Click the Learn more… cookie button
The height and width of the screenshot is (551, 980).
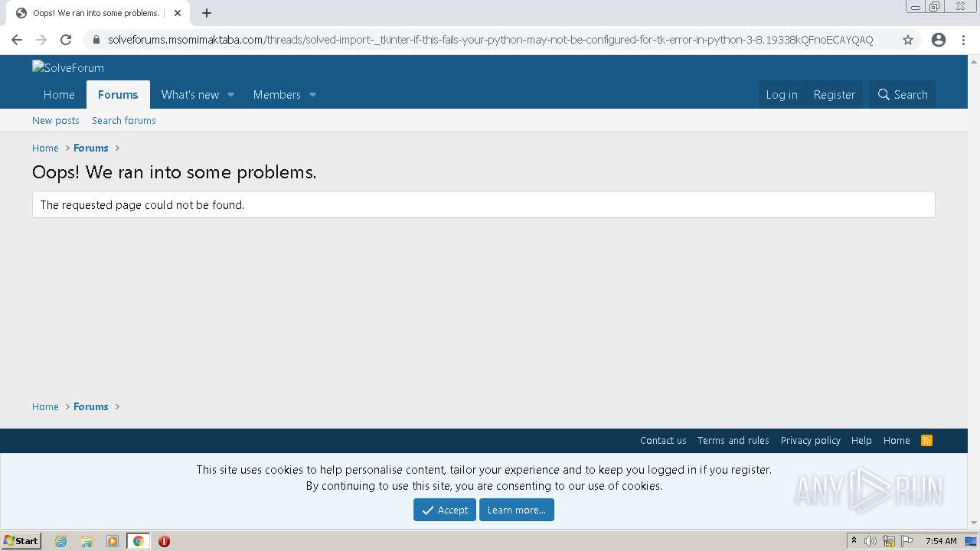coord(517,510)
